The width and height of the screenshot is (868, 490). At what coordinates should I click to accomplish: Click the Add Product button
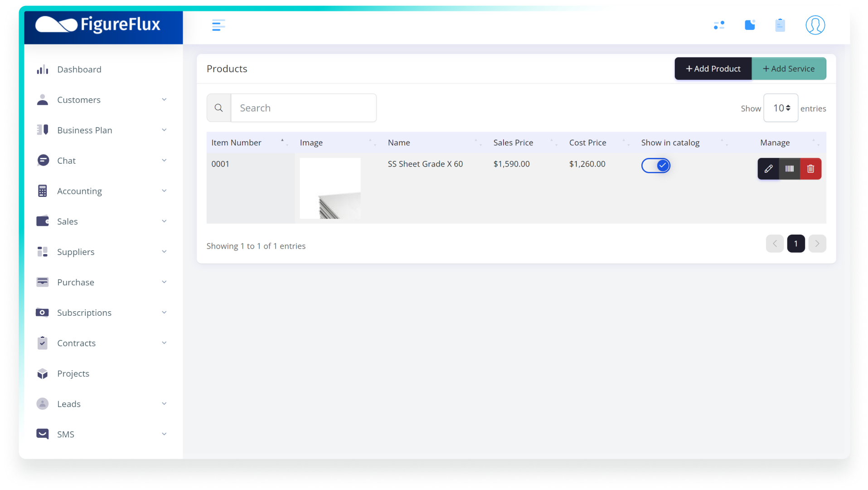click(x=713, y=69)
